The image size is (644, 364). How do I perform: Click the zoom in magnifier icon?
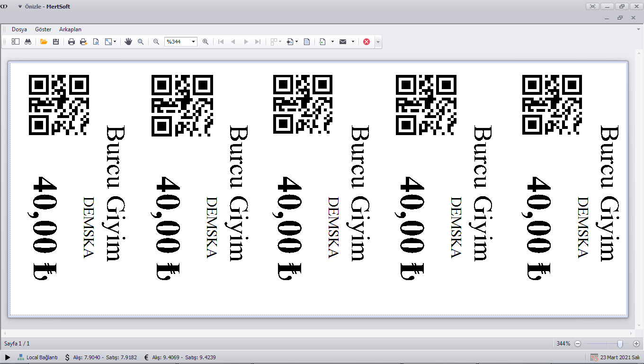point(206,42)
